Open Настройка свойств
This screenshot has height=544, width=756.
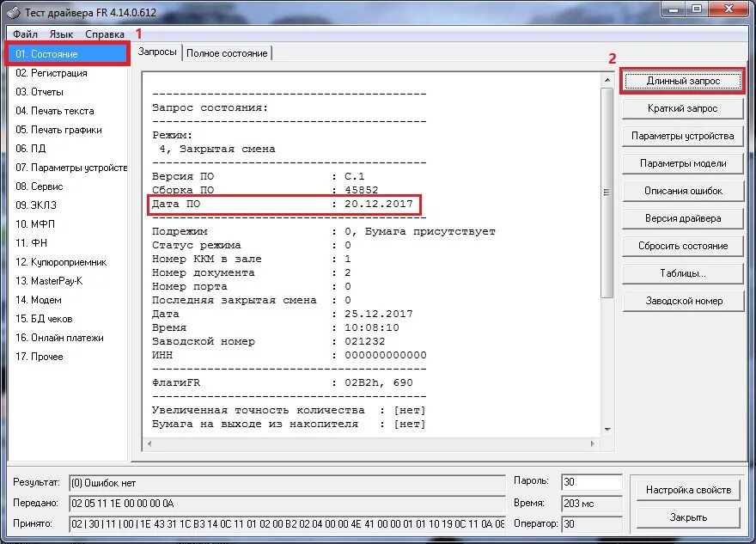pos(688,490)
